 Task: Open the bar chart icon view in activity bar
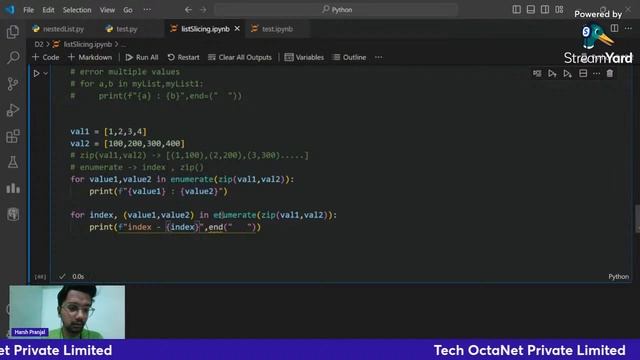(13, 188)
